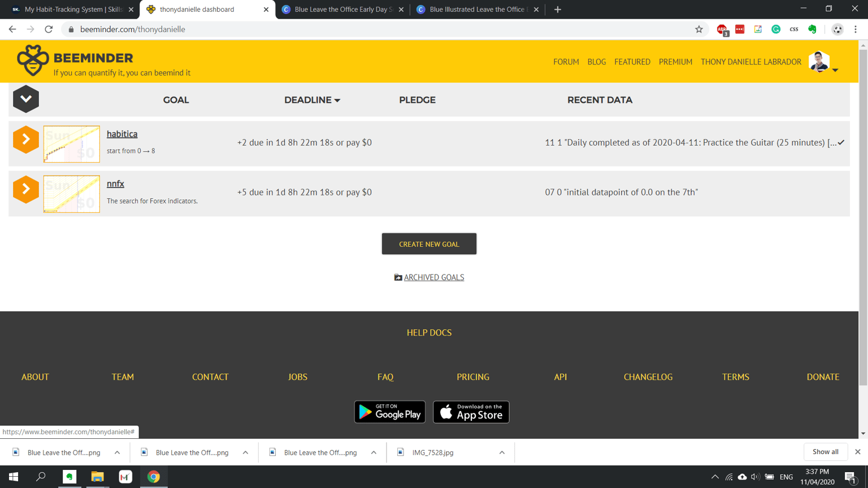This screenshot has height=488, width=868.
Task: Expand options for the IMG_7528.jpg download
Action: [x=502, y=452]
